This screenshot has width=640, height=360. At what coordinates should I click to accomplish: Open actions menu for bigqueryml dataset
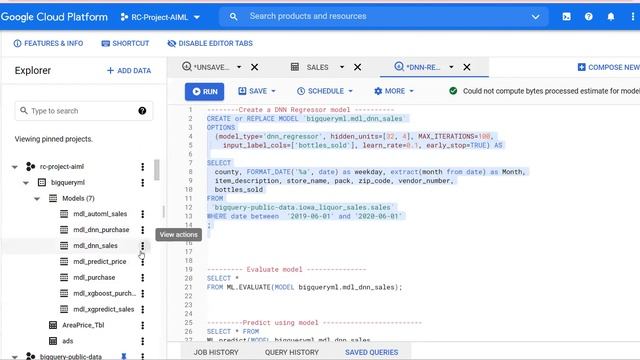click(142, 182)
